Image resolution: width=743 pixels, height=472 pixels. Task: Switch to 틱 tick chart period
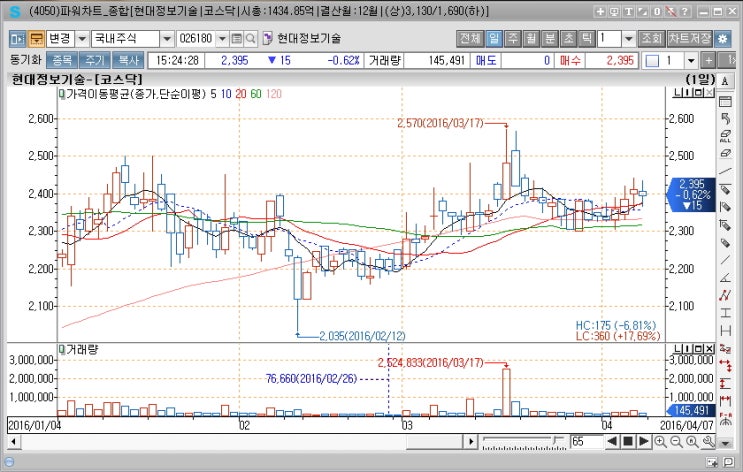click(x=587, y=38)
